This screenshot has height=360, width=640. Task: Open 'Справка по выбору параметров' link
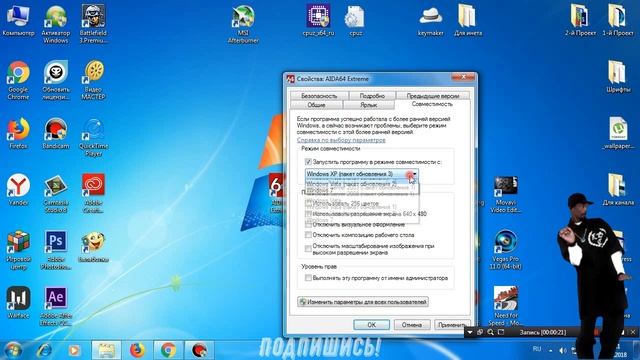pyautogui.click(x=341, y=140)
